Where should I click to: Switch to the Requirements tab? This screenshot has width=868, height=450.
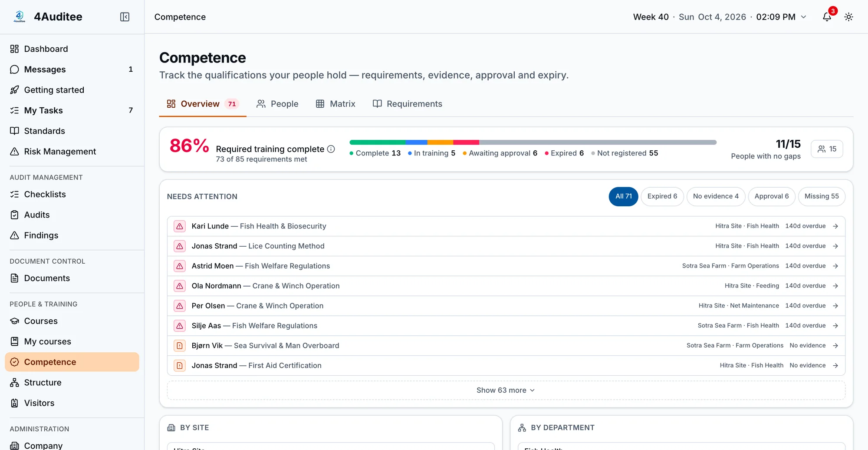click(408, 104)
